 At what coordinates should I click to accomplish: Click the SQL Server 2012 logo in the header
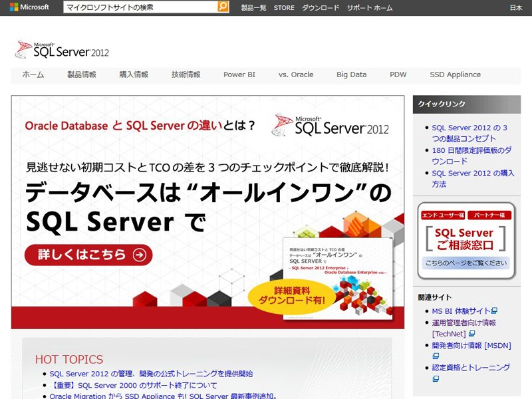(62, 49)
